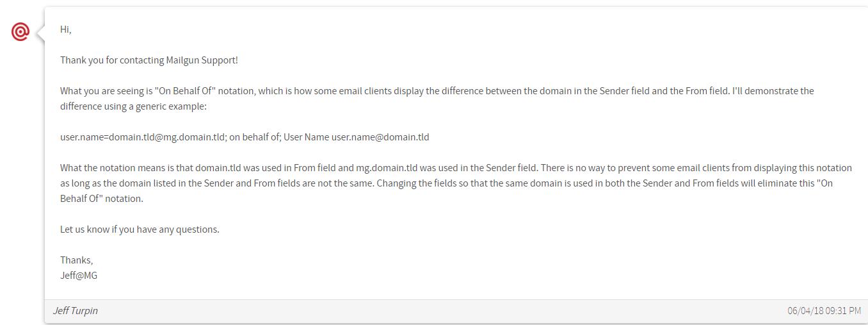The image size is (868, 325).
Task: Click 'Thank you for contacting Mailgun Support!' line
Action: tap(149, 60)
